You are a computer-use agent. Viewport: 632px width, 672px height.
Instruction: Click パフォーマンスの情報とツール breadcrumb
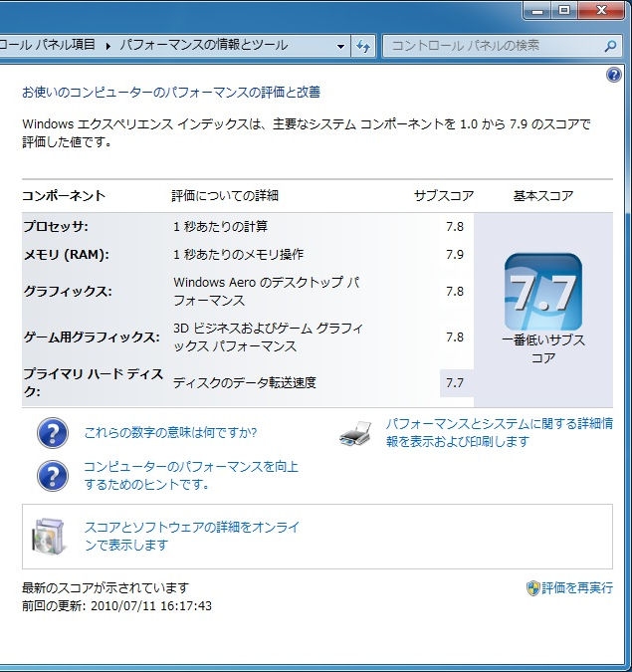(x=203, y=45)
